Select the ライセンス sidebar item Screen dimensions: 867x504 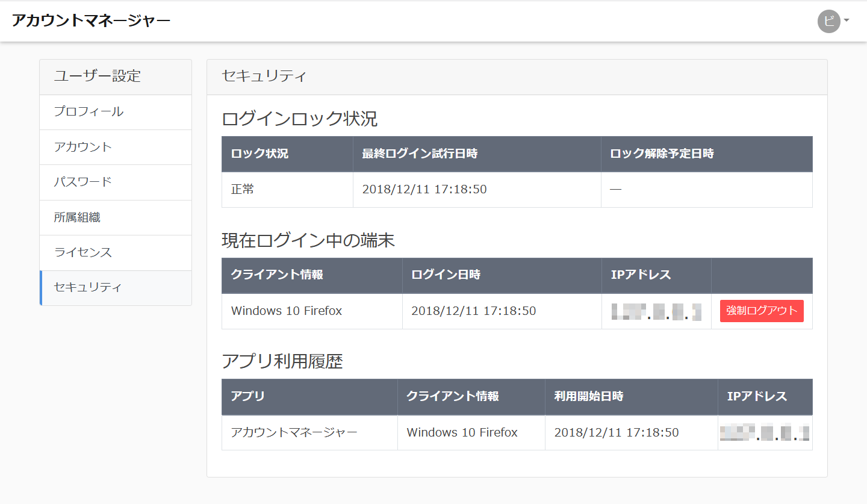[x=83, y=252]
